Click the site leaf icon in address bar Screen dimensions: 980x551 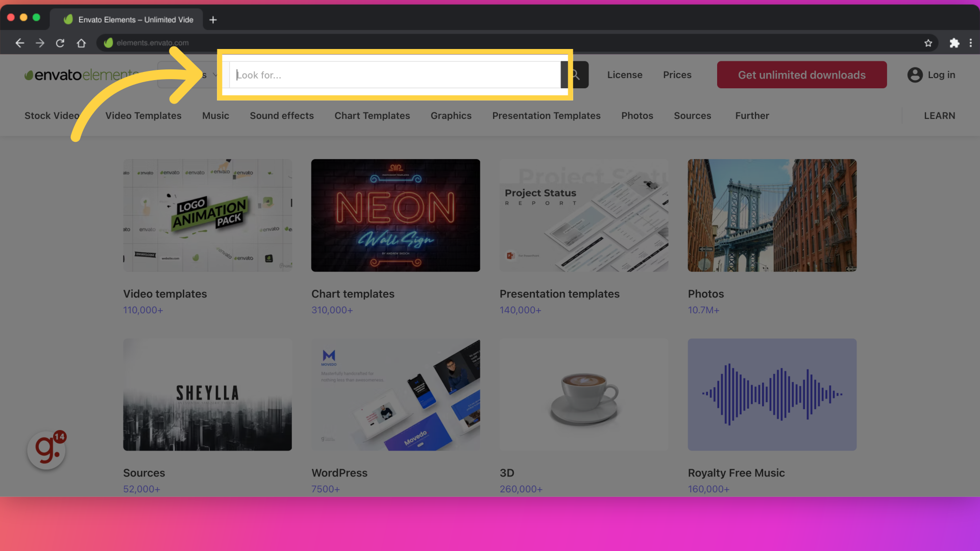(x=108, y=43)
